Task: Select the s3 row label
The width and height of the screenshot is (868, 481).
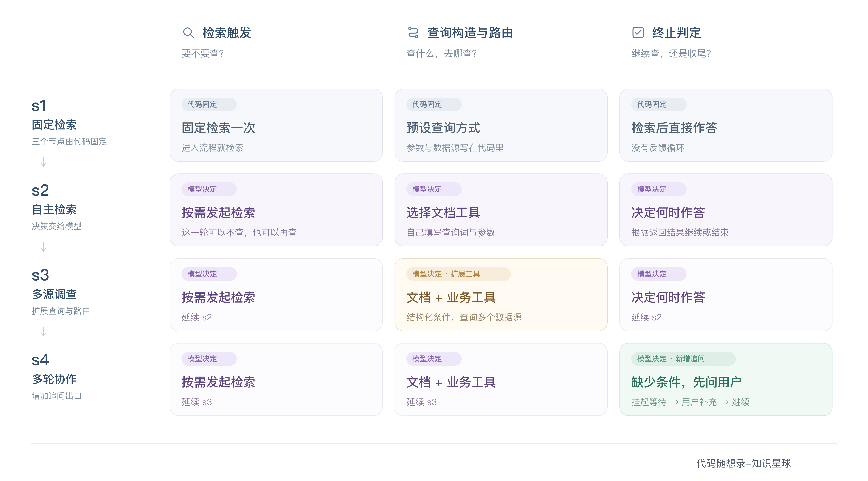Action: coord(40,275)
